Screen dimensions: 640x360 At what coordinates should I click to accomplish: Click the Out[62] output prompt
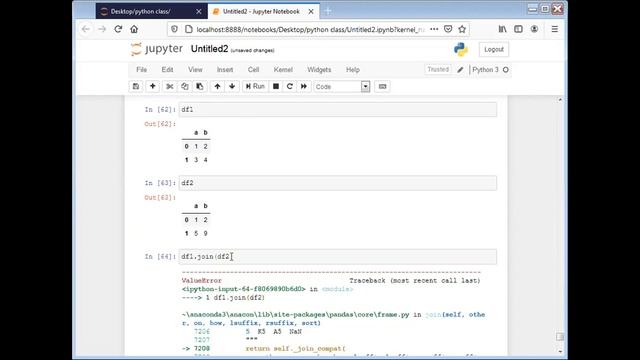click(x=160, y=124)
